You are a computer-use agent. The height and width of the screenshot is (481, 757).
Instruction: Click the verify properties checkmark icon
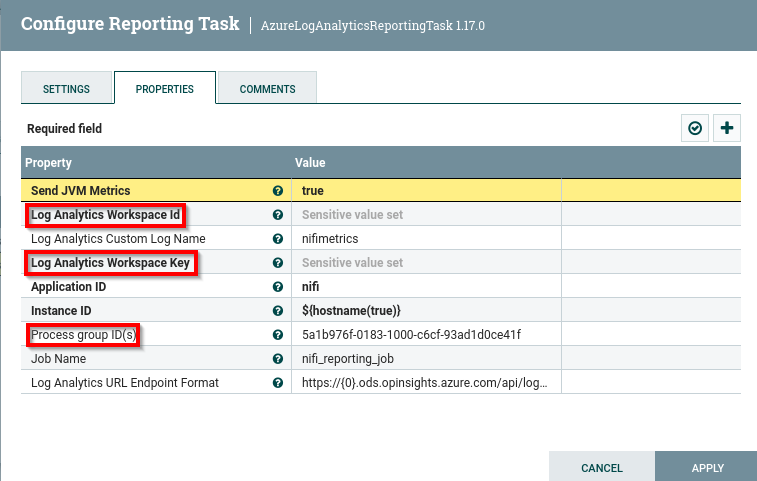pyautogui.click(x=694, y=128)
